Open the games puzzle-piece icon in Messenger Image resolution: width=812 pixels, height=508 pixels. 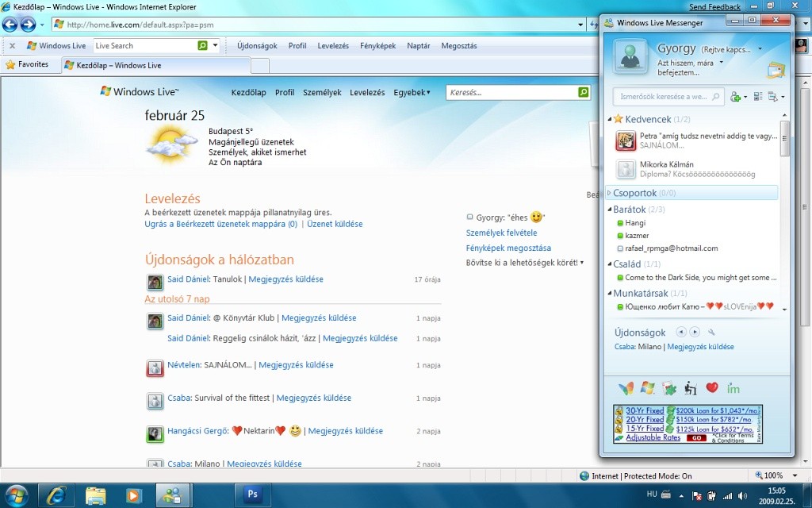tap(668, 388)
